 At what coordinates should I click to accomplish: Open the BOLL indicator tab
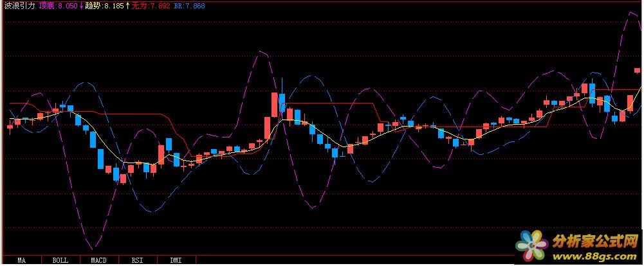tap(60, 261)
